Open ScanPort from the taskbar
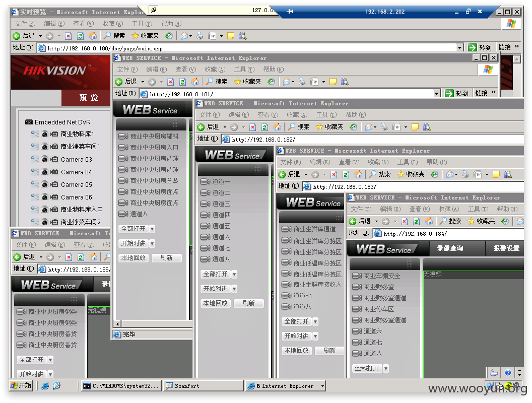The image size is (532, 403). point(204,386)
